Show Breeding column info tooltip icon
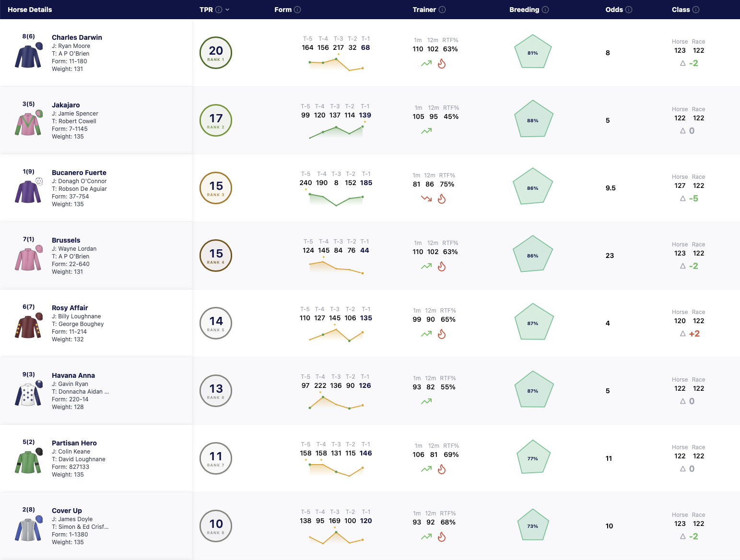Screen dimensions: 740x560 pos(545,10)
